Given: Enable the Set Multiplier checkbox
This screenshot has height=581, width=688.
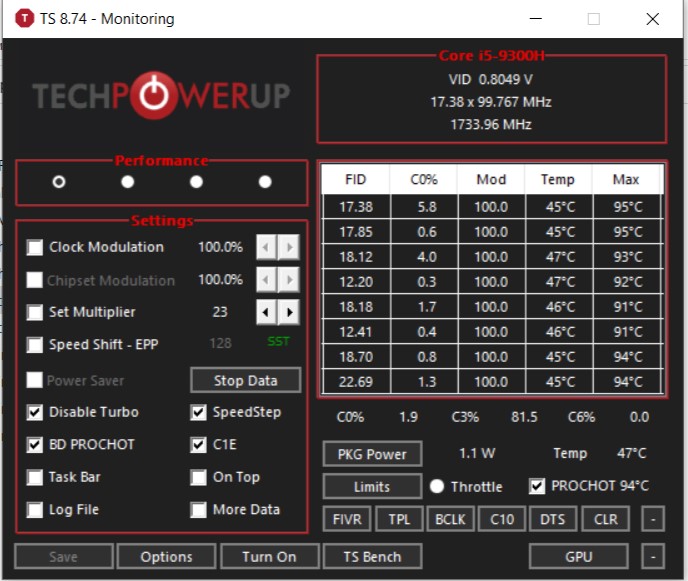Looking at the screenshot, I should coord(35,312).
